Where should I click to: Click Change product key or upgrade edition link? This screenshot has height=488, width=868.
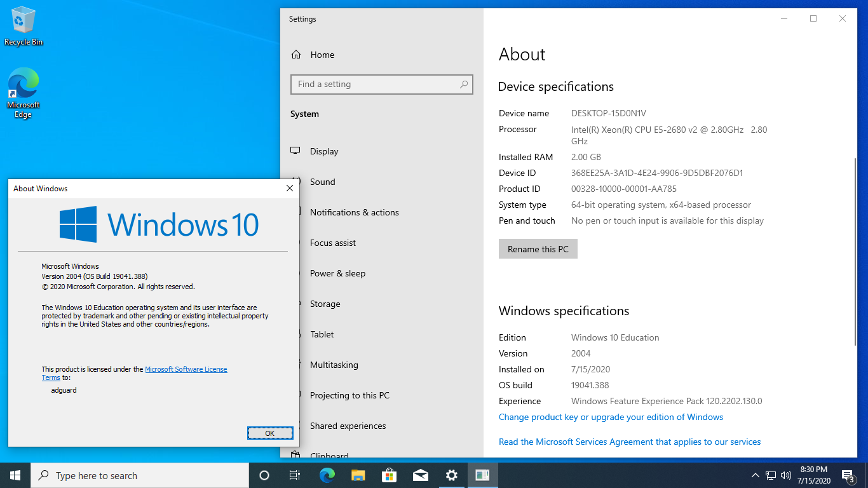coord(611,417)
